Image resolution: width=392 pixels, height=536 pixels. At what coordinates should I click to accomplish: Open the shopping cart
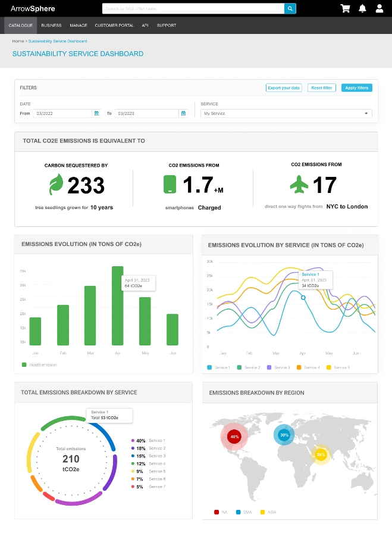[x=345, y=8]
